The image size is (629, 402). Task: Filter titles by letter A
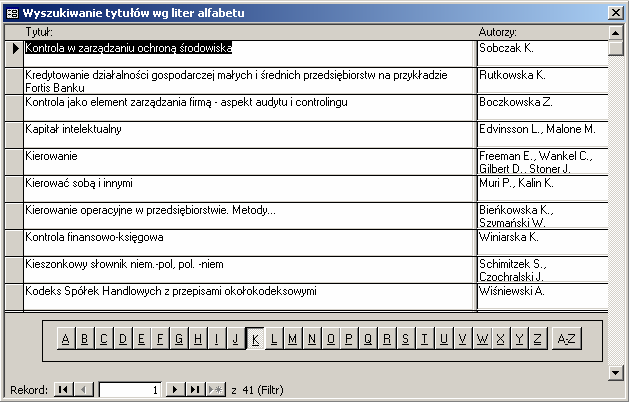[x=65, y=339]
